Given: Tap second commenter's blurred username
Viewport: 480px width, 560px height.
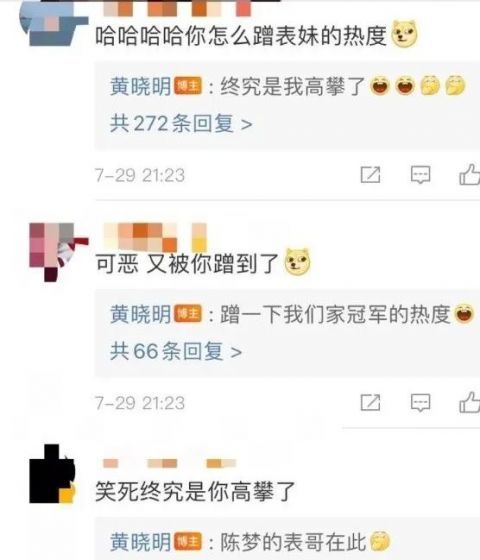Looking at the screenshot, I should click(x=155, y=237).
